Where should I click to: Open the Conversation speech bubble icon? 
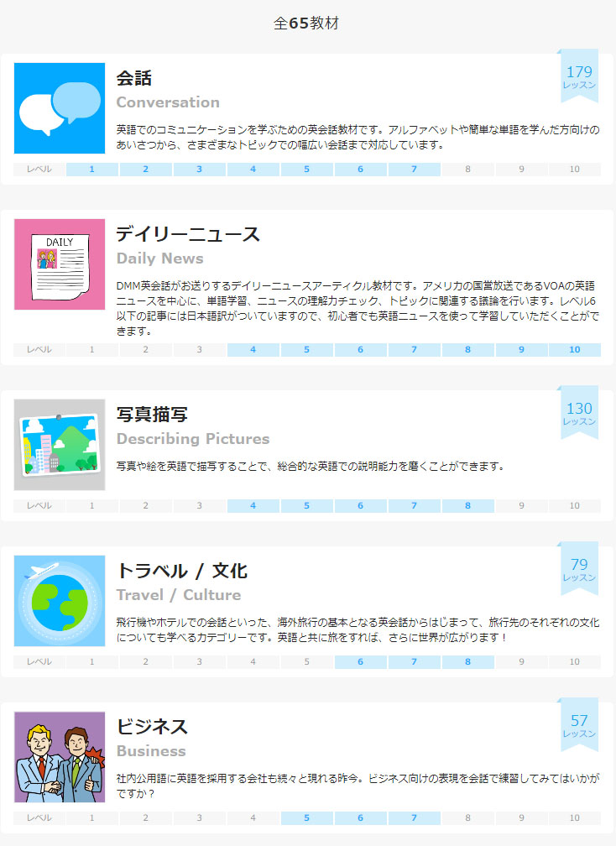point(60,108)
